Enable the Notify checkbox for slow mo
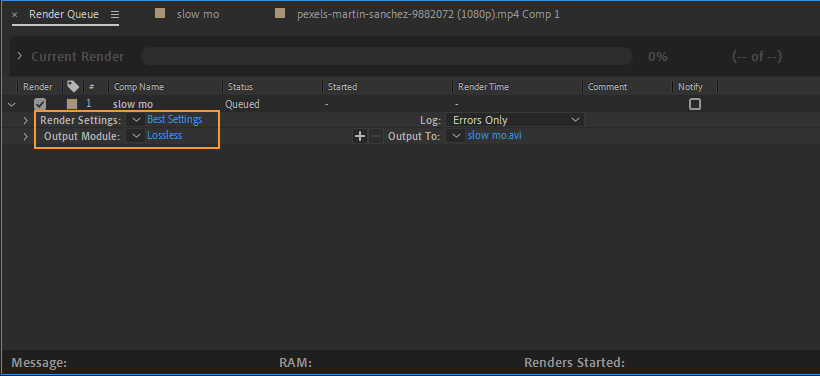 pos(694,104)
